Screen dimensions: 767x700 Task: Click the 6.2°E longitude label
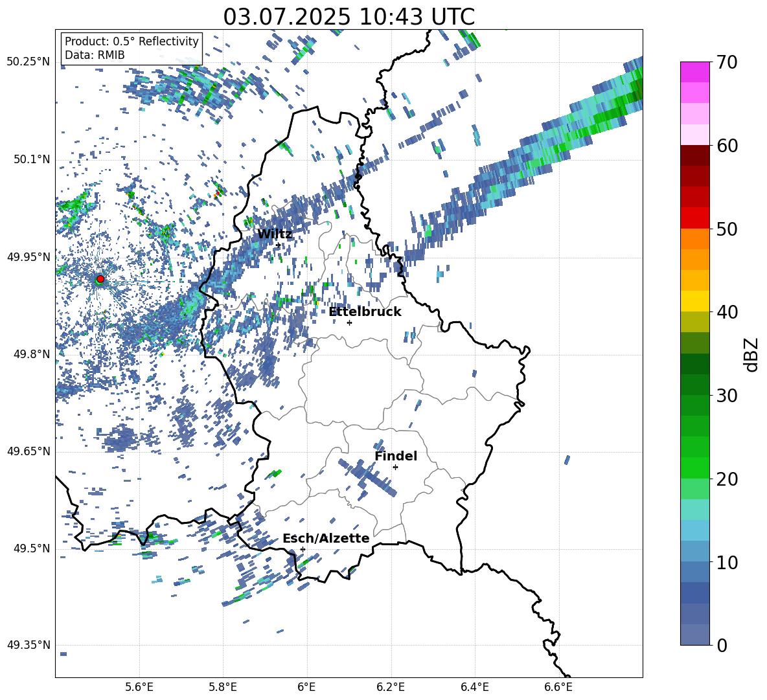(x=391, y=687)
